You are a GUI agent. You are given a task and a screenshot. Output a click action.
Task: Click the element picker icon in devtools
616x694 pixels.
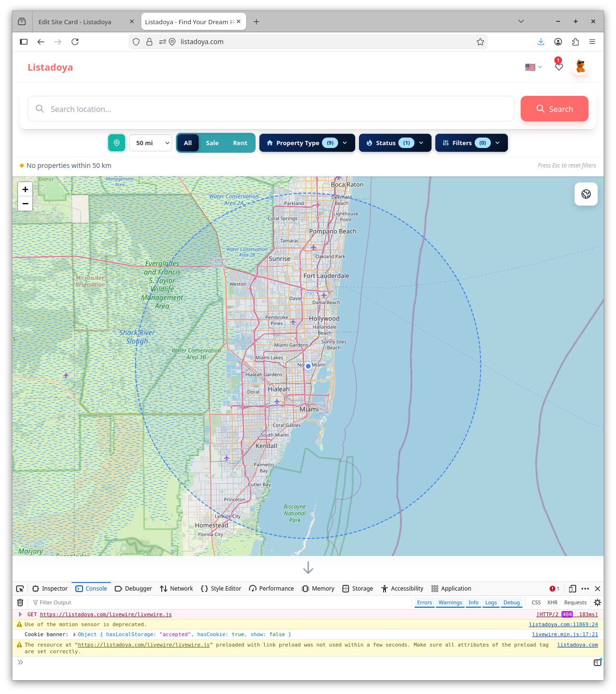pos(20,589)
